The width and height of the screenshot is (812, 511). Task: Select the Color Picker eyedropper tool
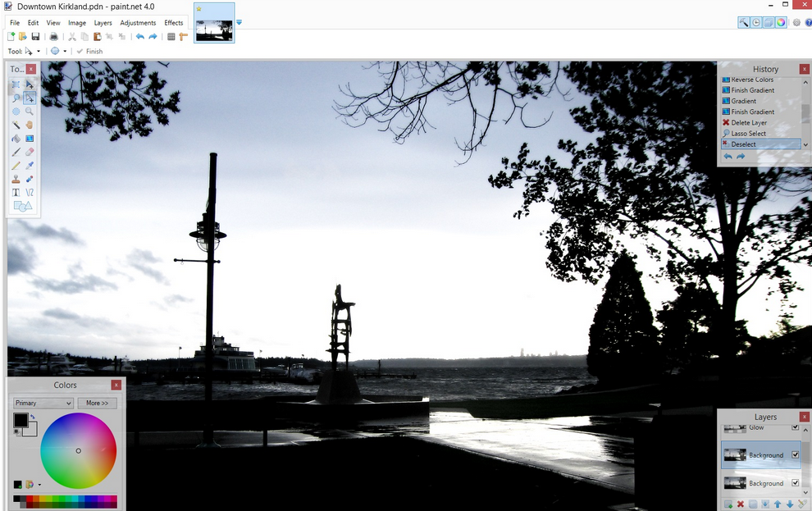pyautogui.click(x=30, y=165)
